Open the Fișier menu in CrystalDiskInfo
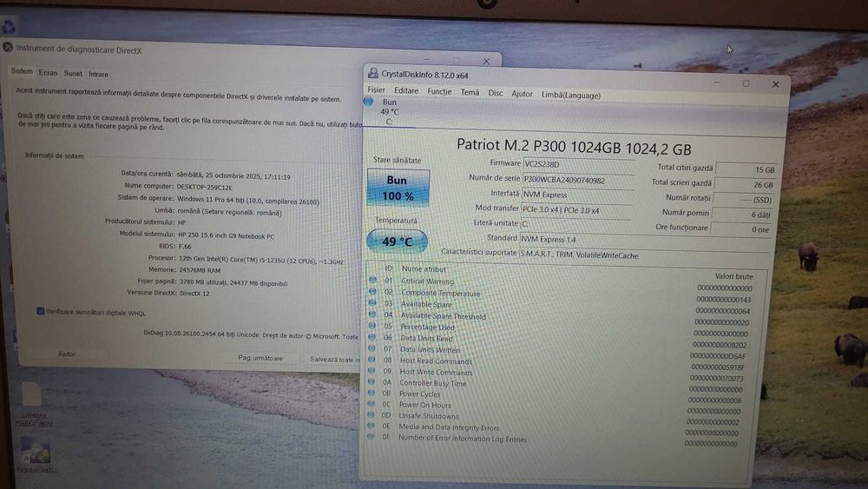868x489 pixels. (376, 89)
